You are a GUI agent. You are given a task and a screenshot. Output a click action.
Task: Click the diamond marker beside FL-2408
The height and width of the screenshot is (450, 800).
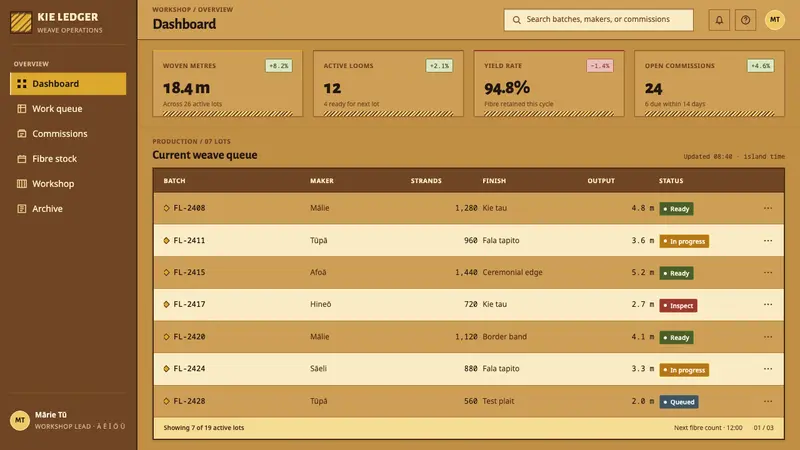166,208
